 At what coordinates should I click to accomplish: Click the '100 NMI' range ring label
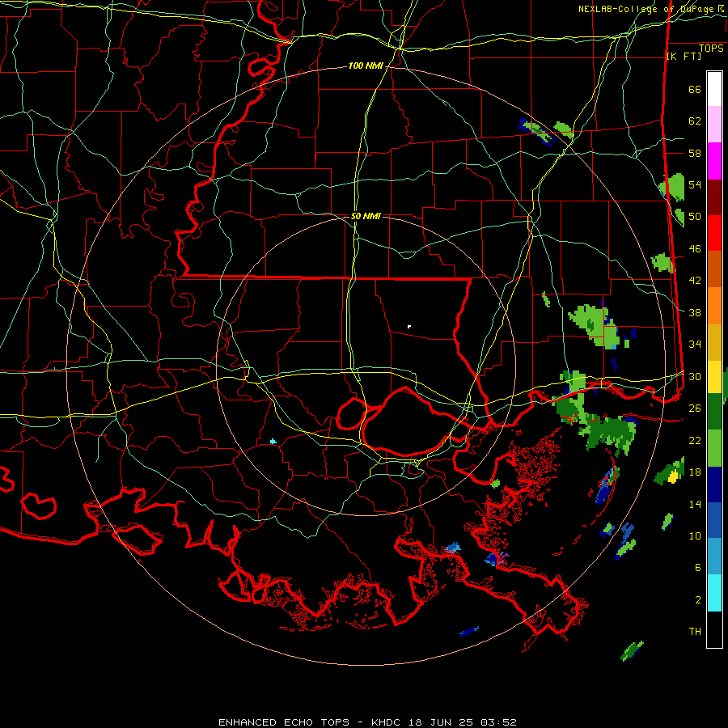click(366, 66)
